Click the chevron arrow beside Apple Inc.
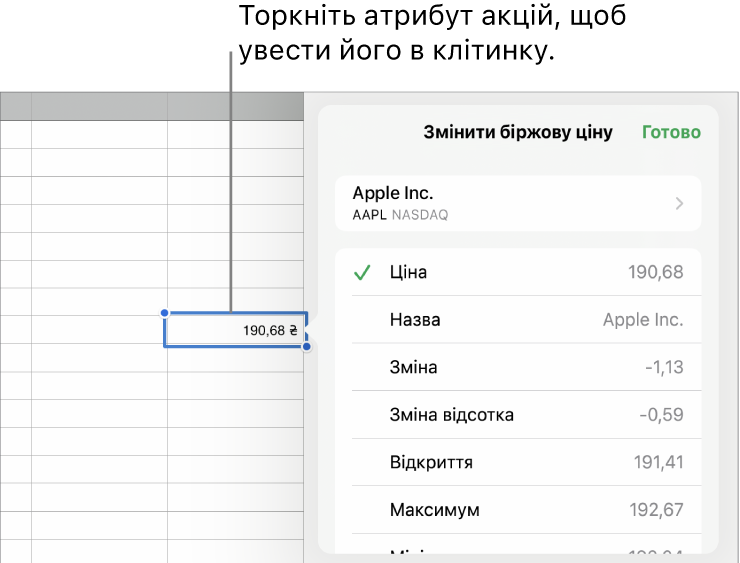 [x=679, y=203]
